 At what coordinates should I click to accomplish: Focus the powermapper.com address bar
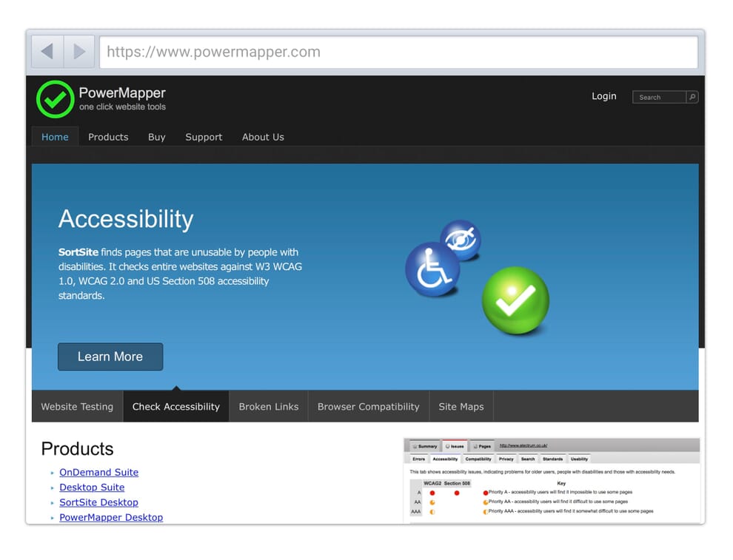(399, 52)
